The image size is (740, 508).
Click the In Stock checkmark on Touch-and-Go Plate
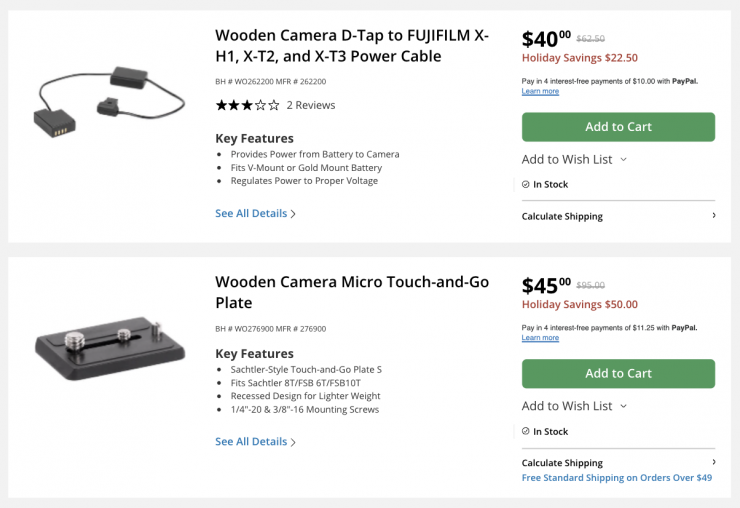pyautogui.click(x=526, y=431)
